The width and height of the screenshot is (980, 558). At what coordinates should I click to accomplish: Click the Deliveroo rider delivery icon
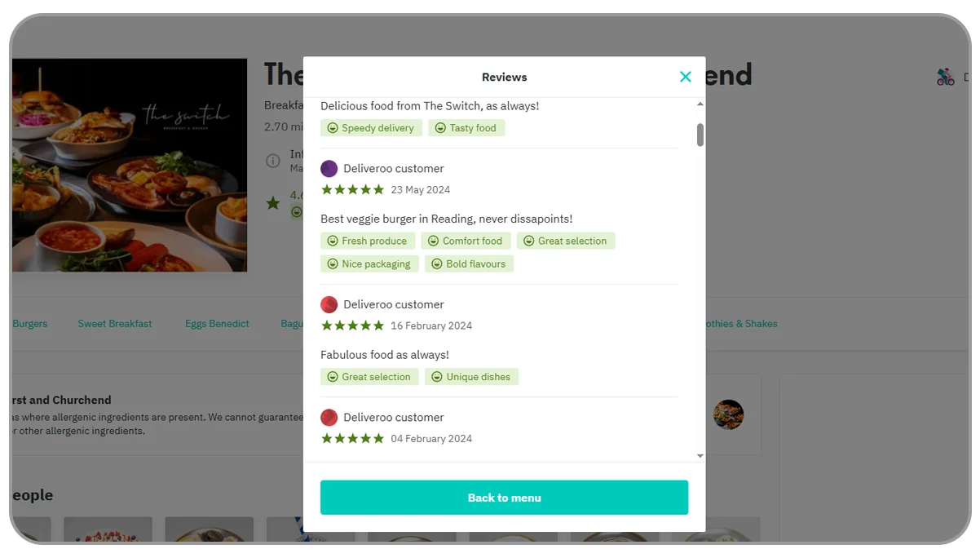coord(946,76)
